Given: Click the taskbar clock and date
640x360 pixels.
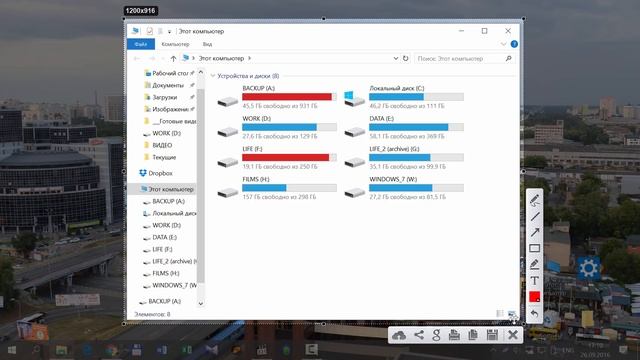Looking at the screenshot, I should (x=596, y=350).
